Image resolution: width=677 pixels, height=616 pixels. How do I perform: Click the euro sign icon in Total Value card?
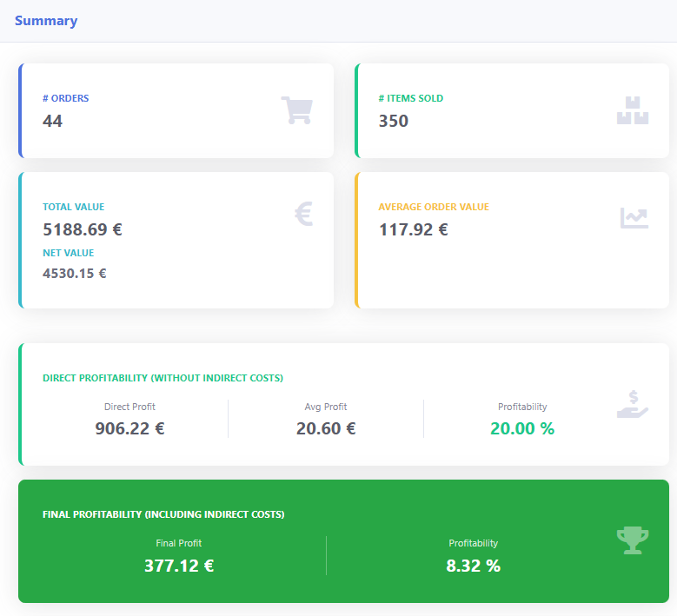[x=304, y=214]
